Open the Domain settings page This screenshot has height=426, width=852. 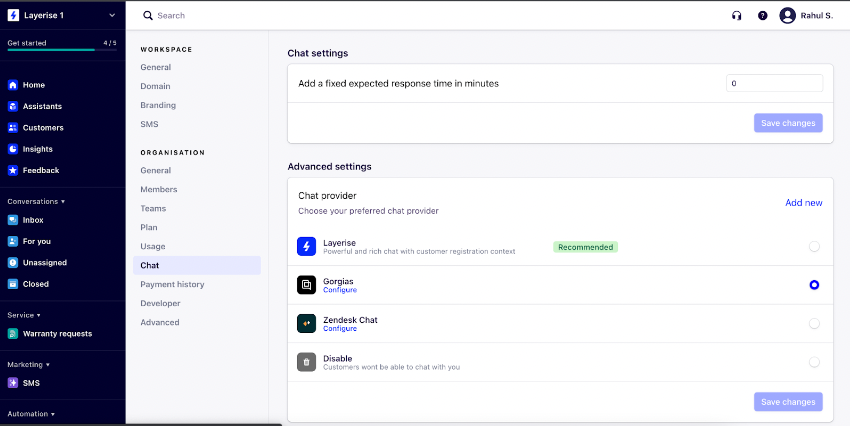click(x=155, y=86)
